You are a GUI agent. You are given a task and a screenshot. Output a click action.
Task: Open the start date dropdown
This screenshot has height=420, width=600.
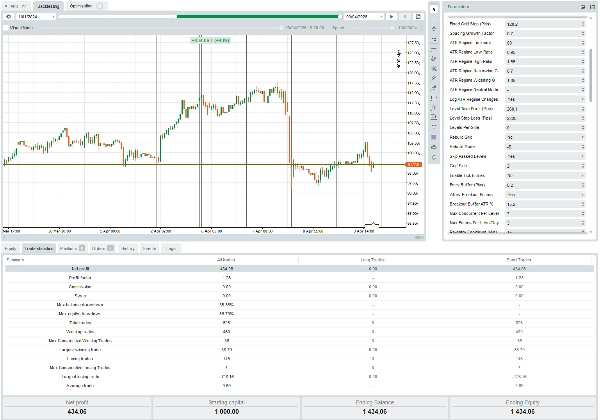click(36, 16)
